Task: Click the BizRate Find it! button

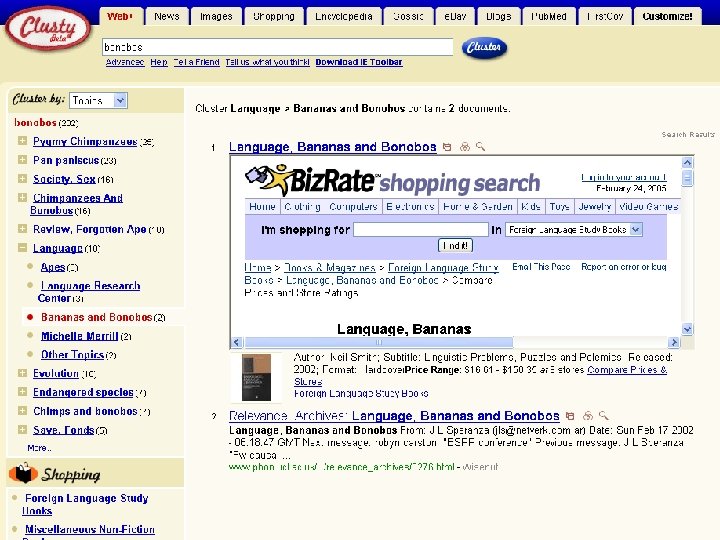Action: (x=455, y=245)
